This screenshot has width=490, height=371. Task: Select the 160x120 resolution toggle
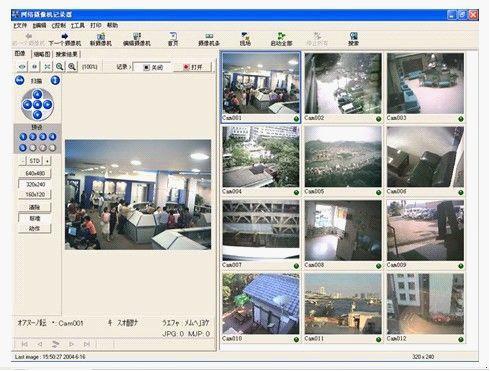35,194
